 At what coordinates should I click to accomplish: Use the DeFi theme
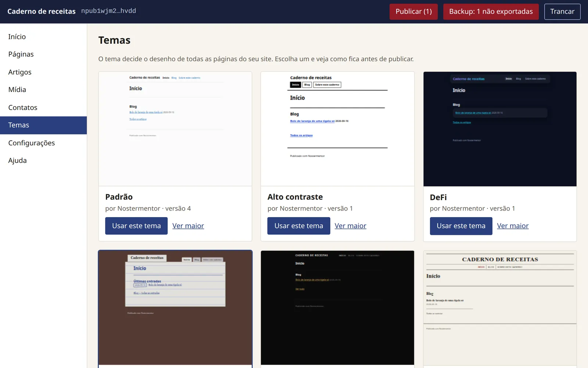461,226
